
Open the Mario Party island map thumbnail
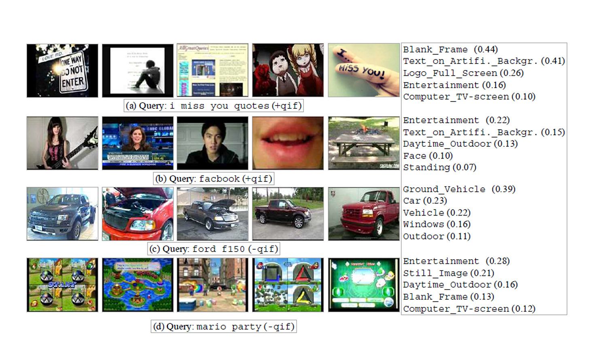point(138,285)
